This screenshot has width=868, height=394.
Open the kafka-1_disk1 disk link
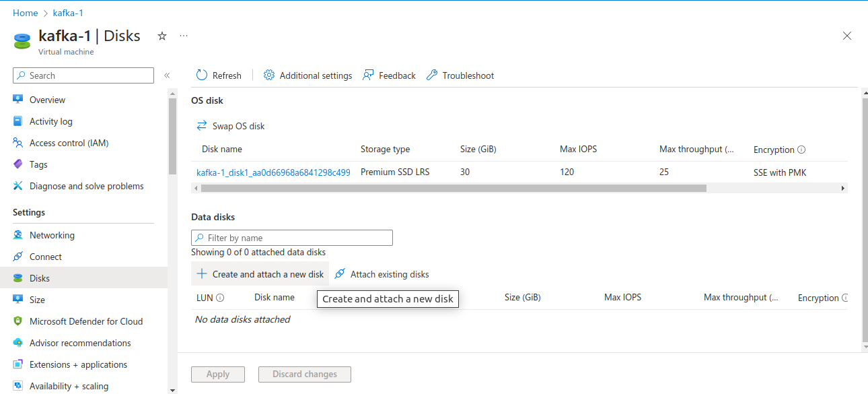[x=273, y=172]
